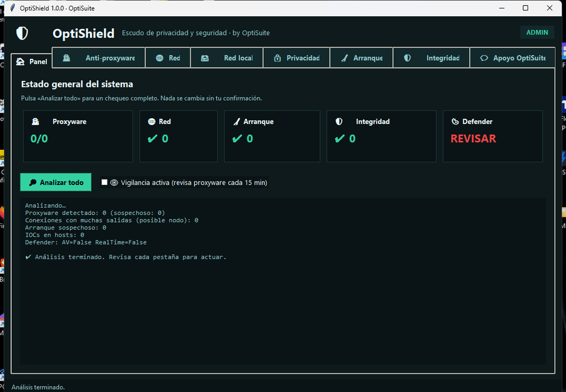Screen dimensions: 566x392
Task: Open the Panel tab
Action: pos(32,61)
